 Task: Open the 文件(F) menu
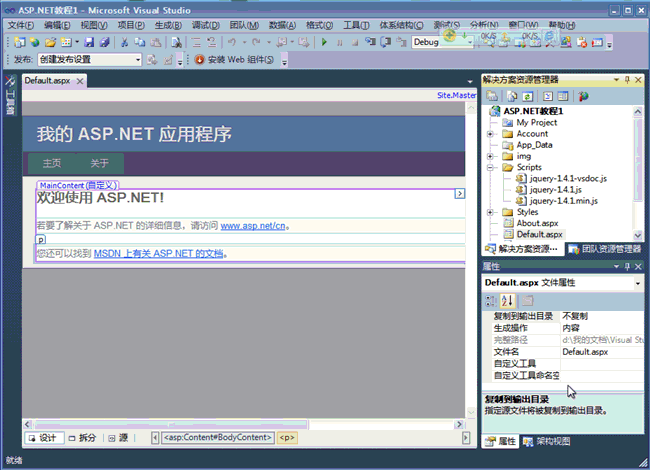point(21,25)
